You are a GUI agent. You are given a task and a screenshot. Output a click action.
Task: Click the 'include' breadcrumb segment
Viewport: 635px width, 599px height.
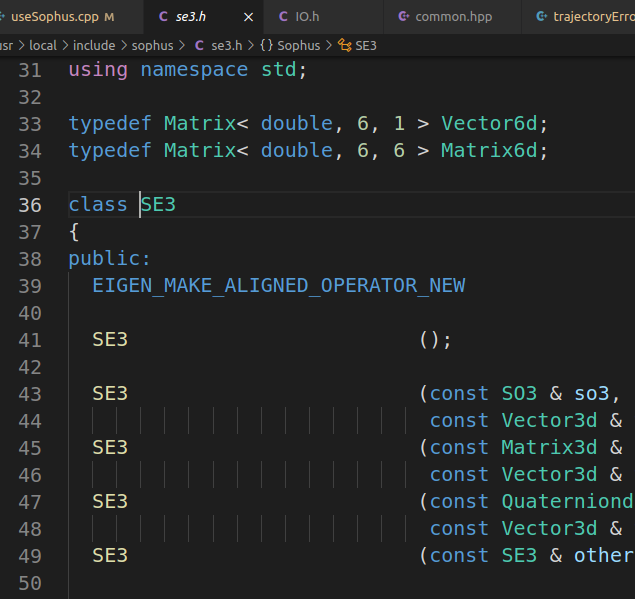[x=94, y=45]
